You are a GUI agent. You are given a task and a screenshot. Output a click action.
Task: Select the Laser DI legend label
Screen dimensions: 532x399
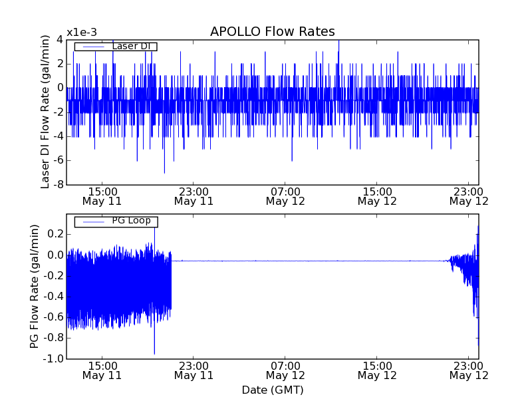pyautogui.click(x=132, y=47)
